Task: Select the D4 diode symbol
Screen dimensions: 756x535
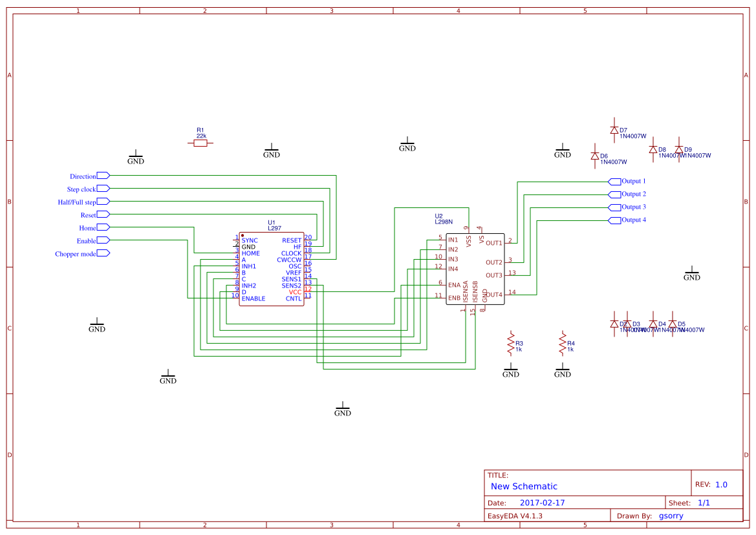Action: 653,324
